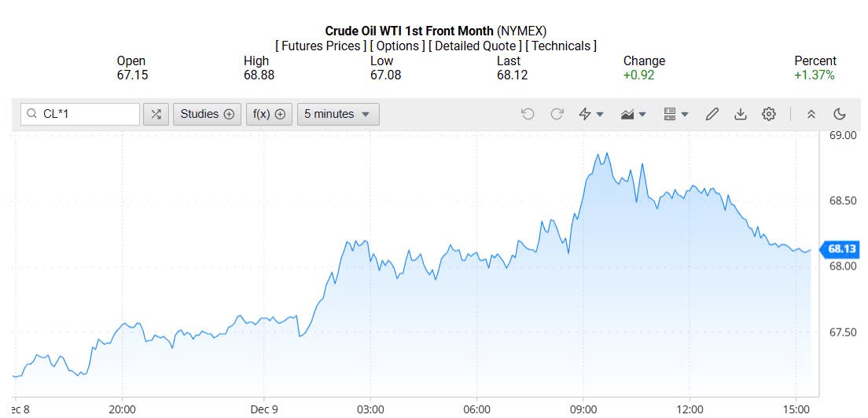
Task: Open the Technicals link
Action: pyautogui.click(x=561, y=46)
